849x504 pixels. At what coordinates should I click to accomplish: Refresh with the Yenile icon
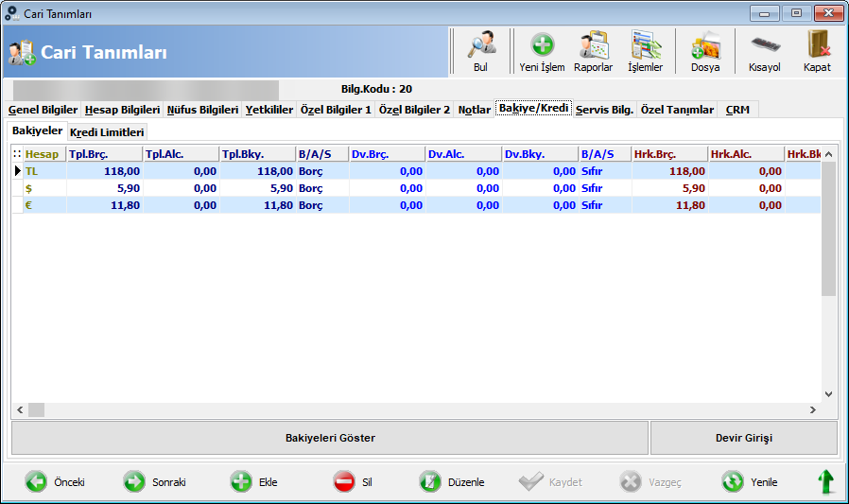pyautogui.click(x=733, y=481)
